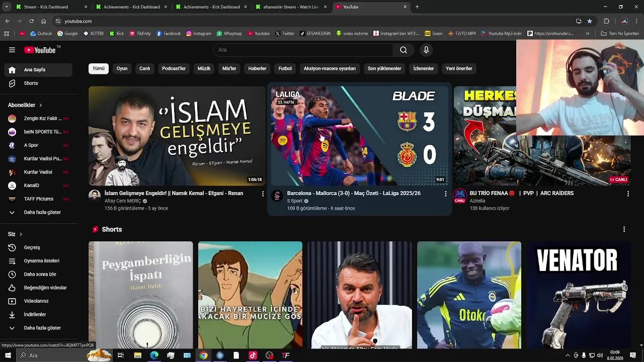Open options menu for İslam Gelişmeye Engeldir video
The image size is (644, 362).
(263, 194)
